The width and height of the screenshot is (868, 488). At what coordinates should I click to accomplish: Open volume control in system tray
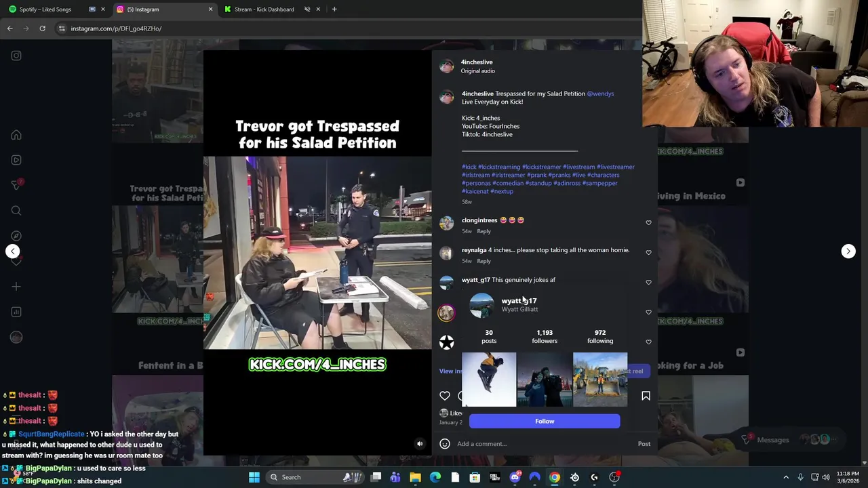click(826, 477)
